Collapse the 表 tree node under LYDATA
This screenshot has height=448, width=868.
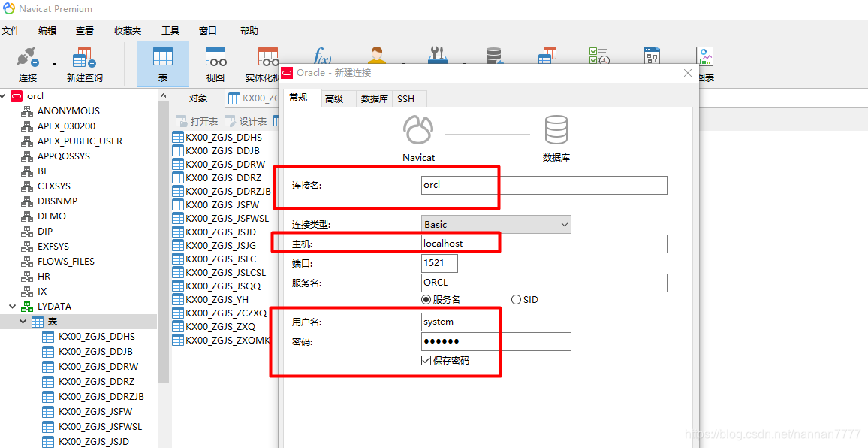23,322
